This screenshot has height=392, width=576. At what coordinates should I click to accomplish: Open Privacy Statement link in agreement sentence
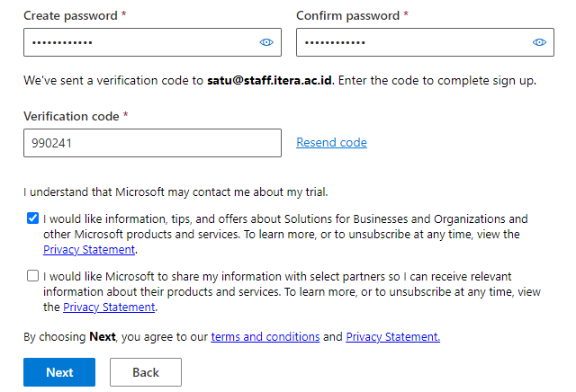tap(392, 337)
